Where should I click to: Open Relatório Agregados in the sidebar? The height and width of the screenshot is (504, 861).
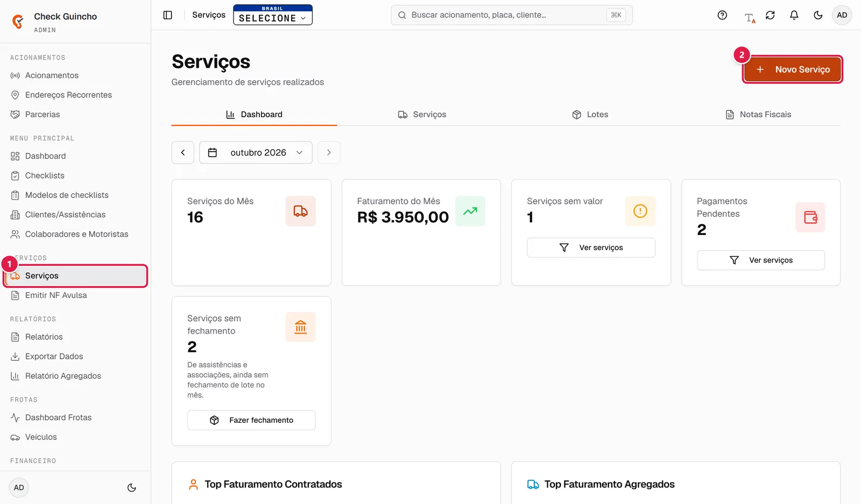click(x=75, y=376)
